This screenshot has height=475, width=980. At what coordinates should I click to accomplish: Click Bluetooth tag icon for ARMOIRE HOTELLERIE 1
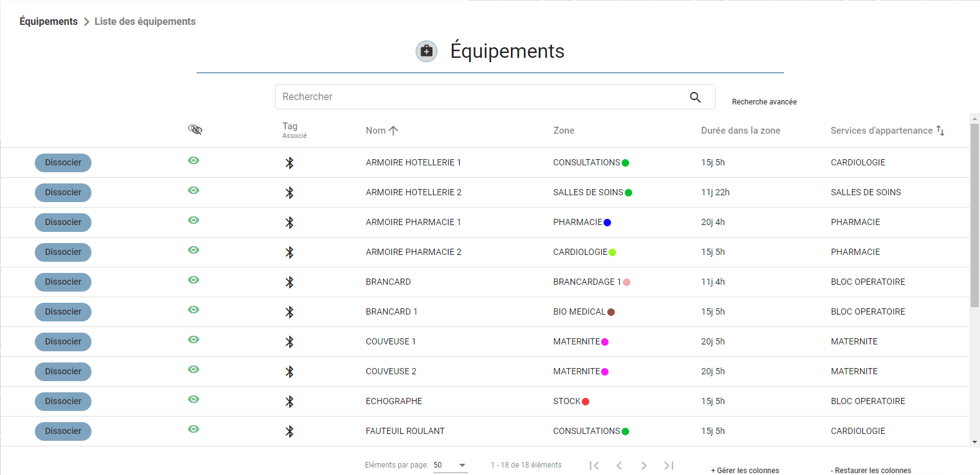click(x=289, y=163)
